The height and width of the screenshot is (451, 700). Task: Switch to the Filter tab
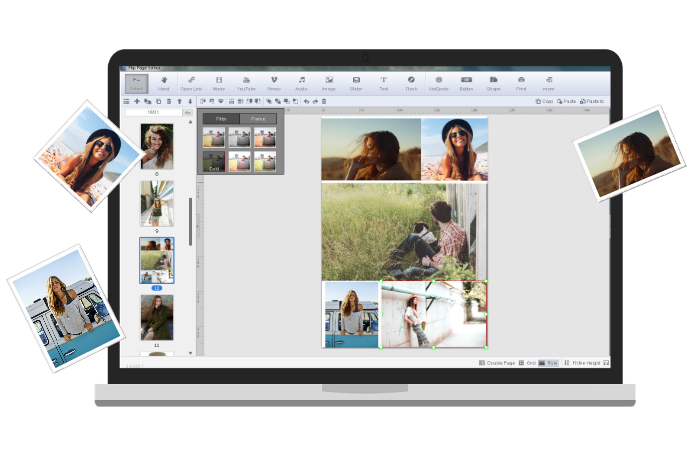pos(221,118)
